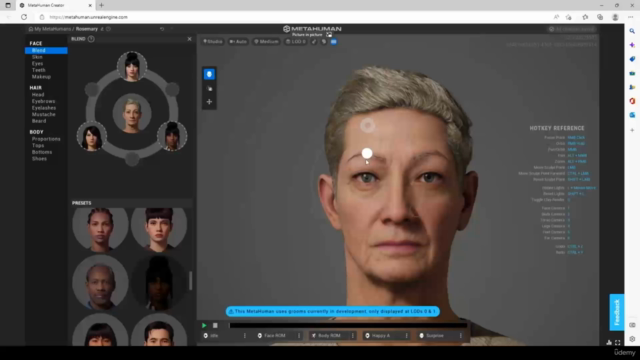Click empty blend slot at circle bottom
640x360 pixels.
tap(132, 159)
